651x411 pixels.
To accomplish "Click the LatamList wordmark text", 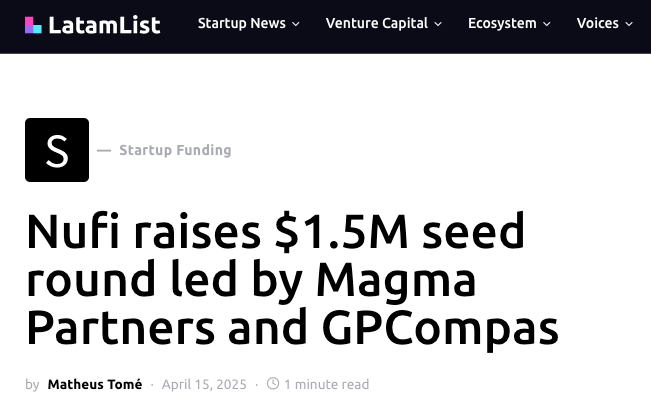I will coord(105,25).
